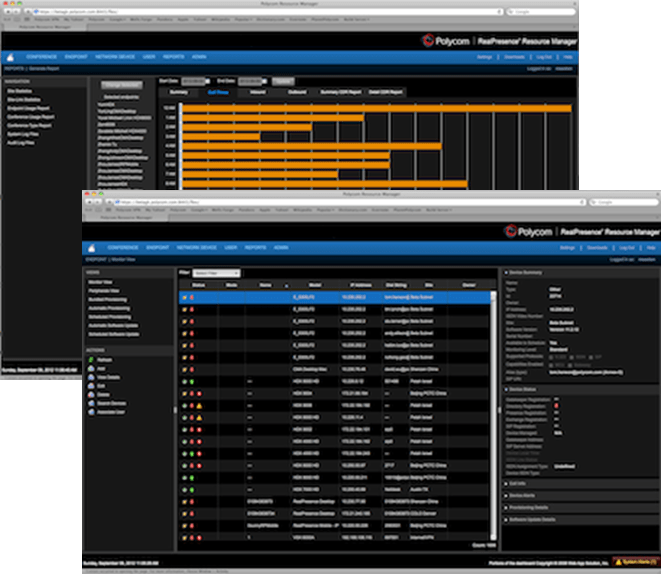Click the Edit action icon
The image size is (661, 574).
tap(91, 386)
